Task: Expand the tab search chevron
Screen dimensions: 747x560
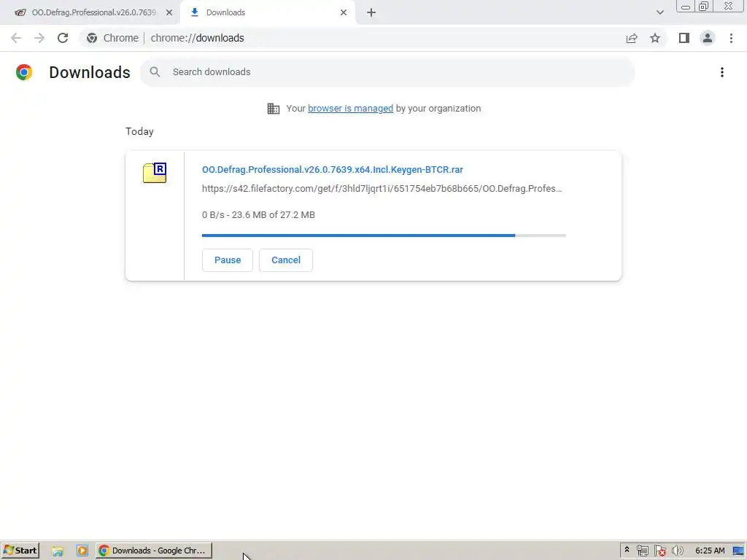Action: tap(659, 12)
